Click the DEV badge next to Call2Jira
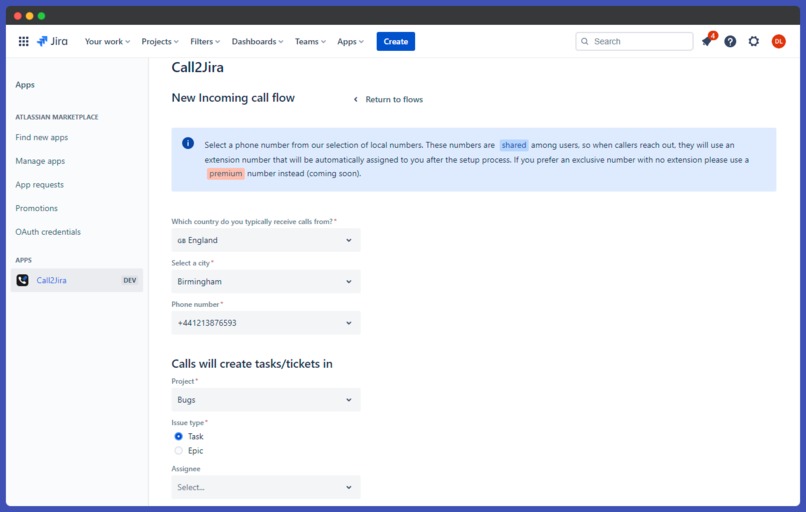This screenshot has width=806, height=512. tap(130, 280)
